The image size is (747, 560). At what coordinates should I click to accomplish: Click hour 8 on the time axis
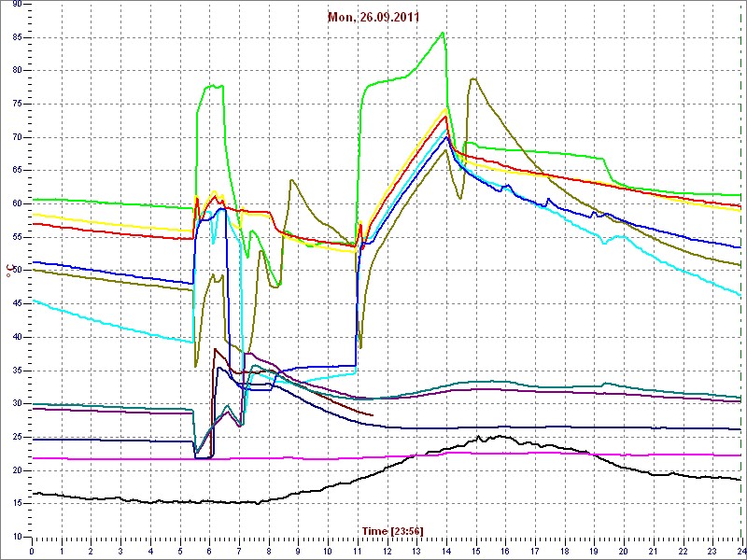coord(268,551)
